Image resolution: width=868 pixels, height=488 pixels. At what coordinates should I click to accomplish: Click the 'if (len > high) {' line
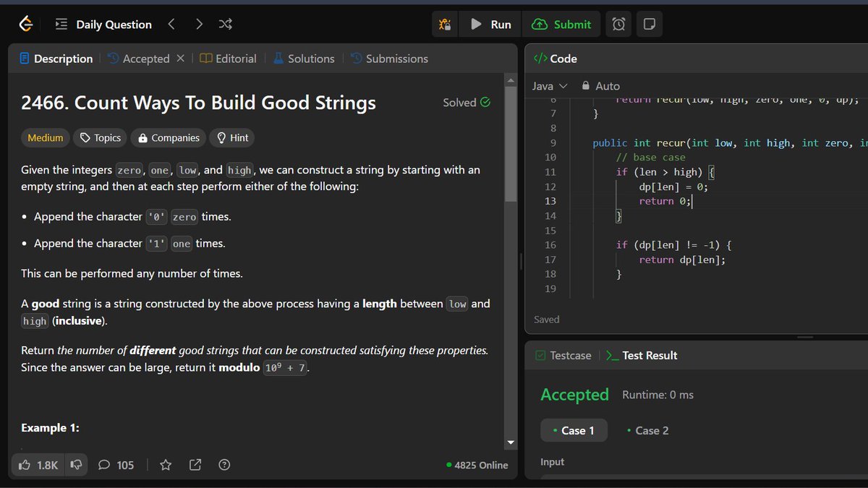665,172
